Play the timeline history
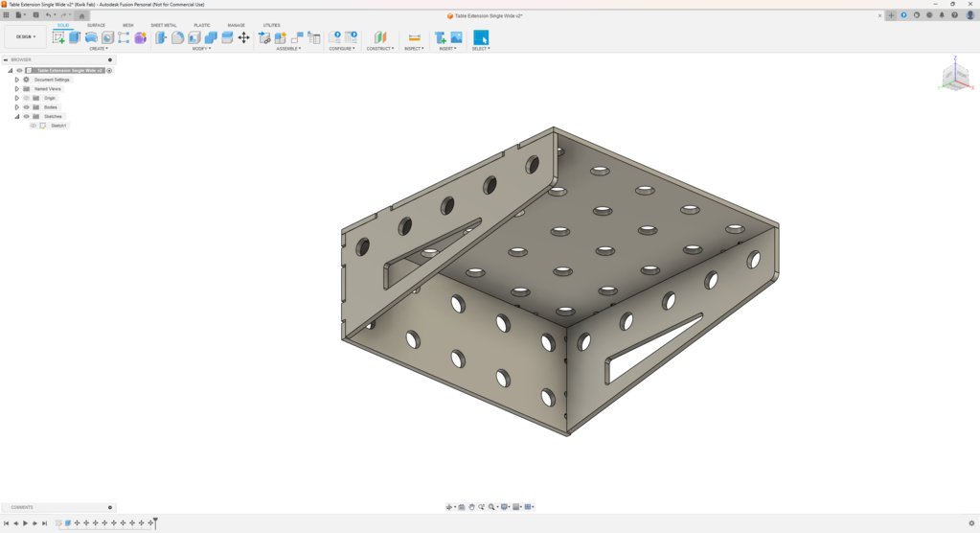Screen dimensions: 980x533 pos(25,523)
